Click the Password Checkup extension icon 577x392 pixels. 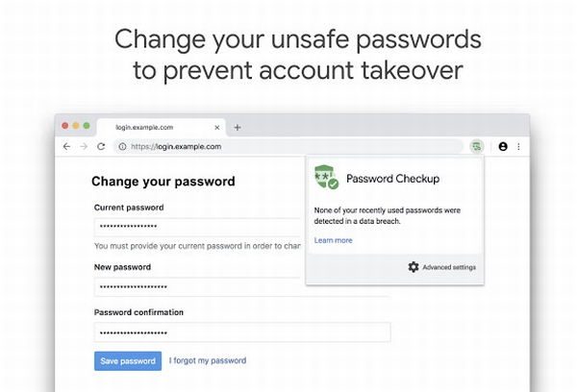click(476, 147)
